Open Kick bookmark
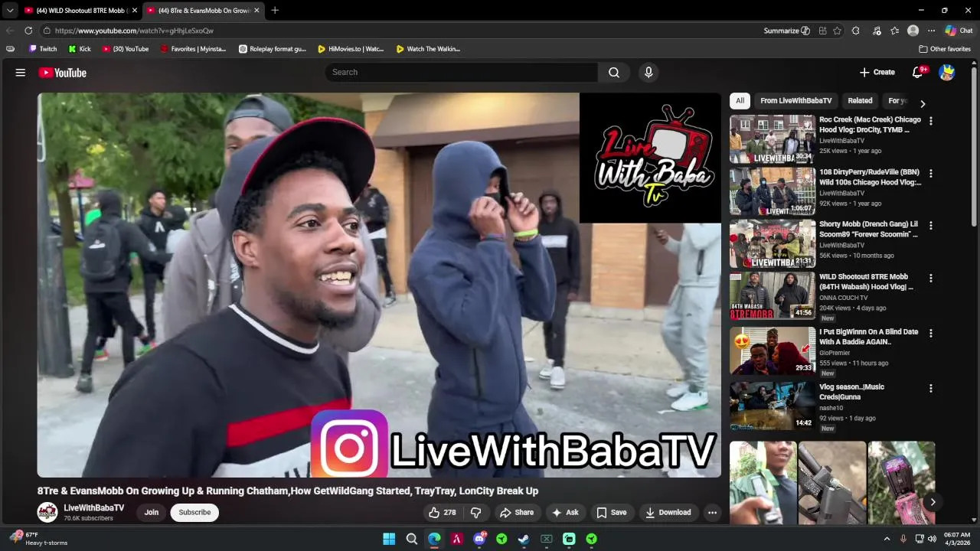 (x=80, y=49)
